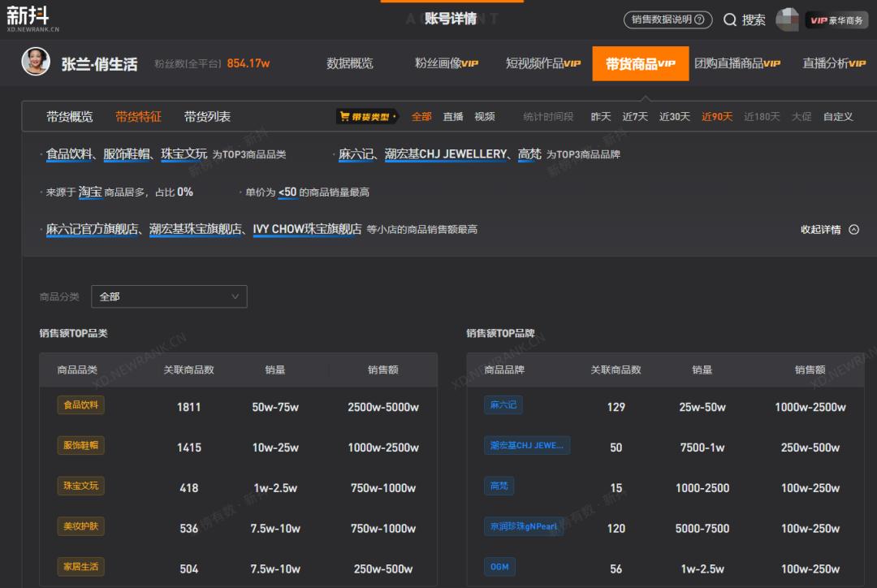Click 家居生活 category tag

coord(80,567)
